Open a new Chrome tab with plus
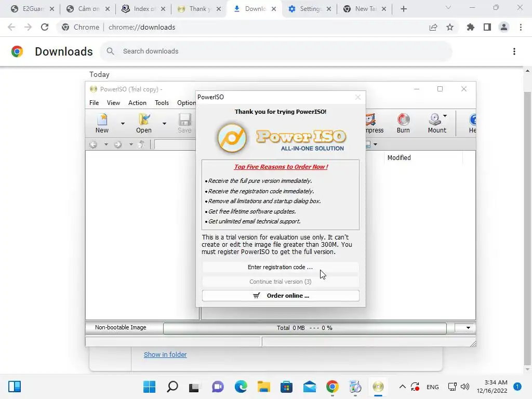The width and height of the screenshot is (532, 399). point(403,9)
